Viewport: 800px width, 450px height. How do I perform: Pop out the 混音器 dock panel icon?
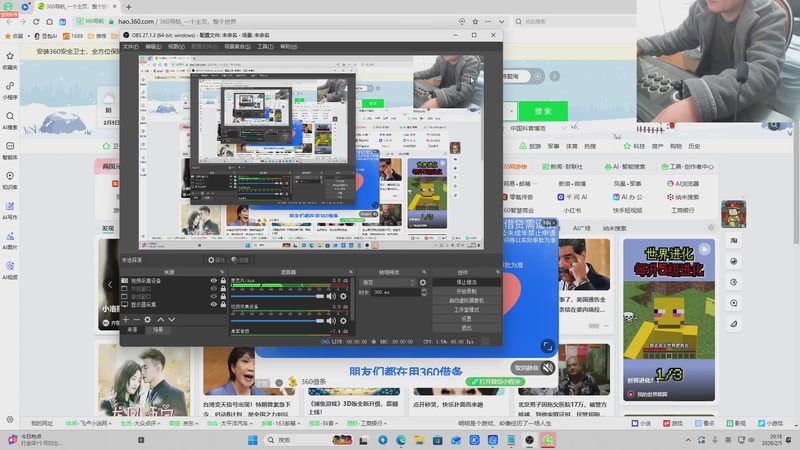351,272
